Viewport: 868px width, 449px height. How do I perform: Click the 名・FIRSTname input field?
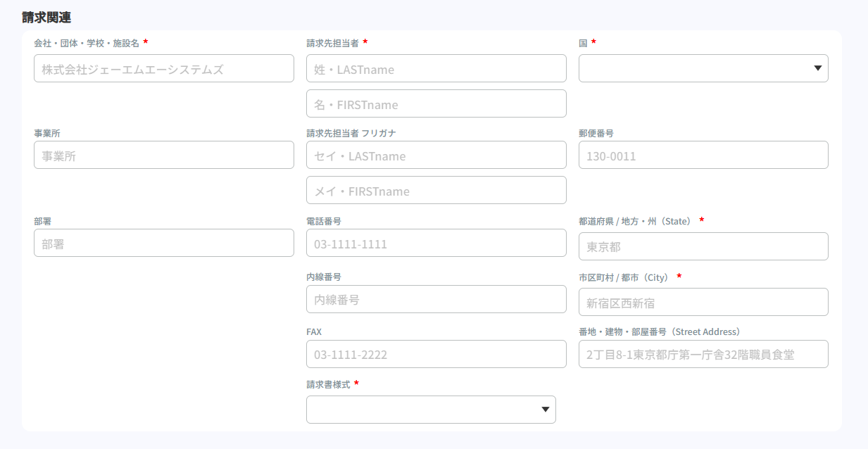click(436, 103)
